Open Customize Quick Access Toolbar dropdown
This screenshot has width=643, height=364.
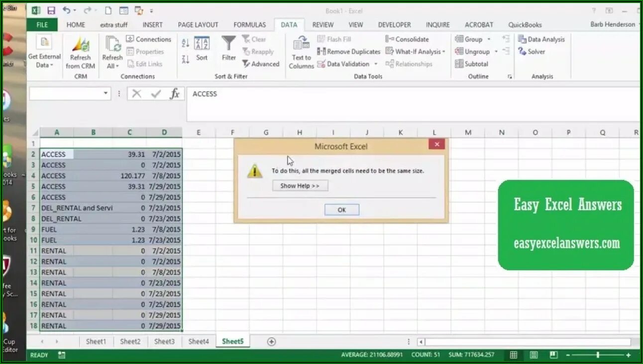pos(151,10)
